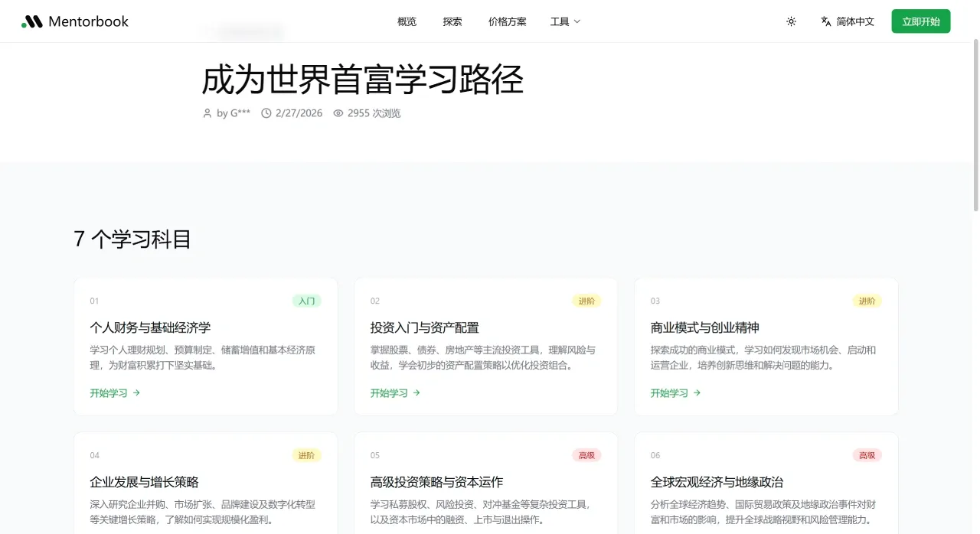Screen dimensions: 980x534
Task: Expand the 工具 dropdown menu
Action: click(565, 21)
